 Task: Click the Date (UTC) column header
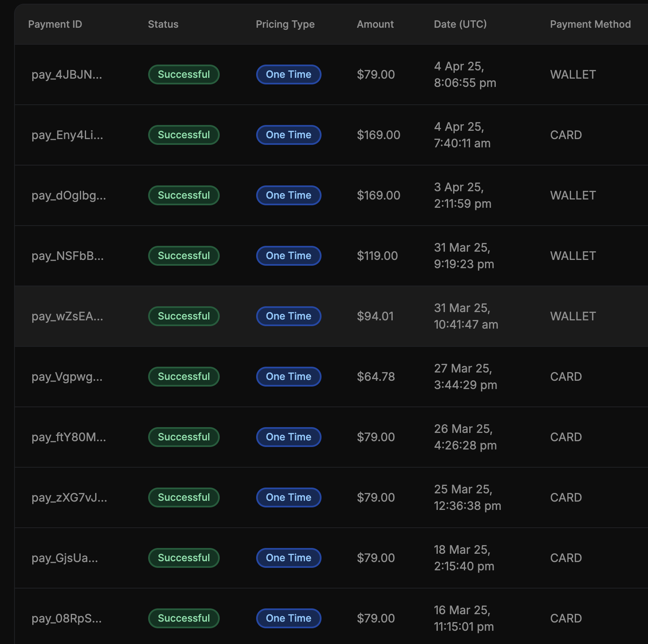pos(460,24)
